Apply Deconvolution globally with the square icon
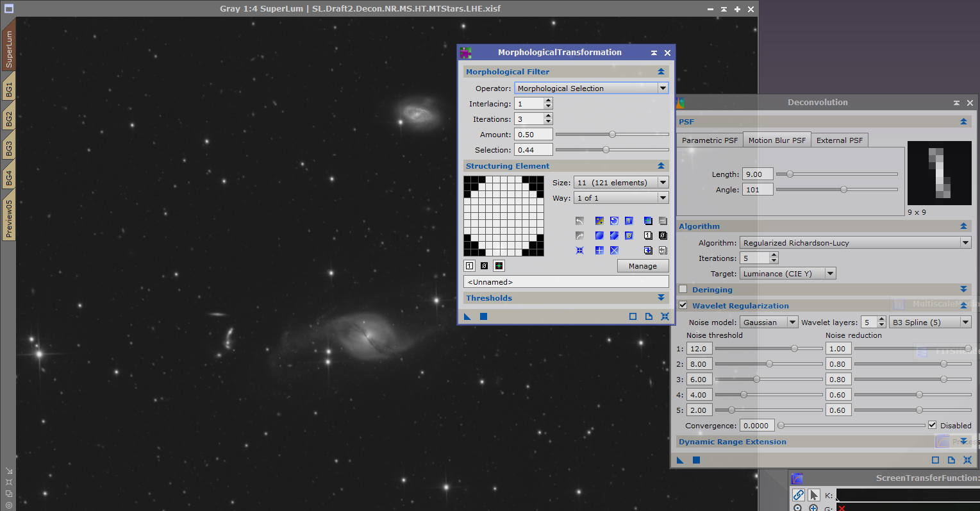 click(x=696, y=460)
